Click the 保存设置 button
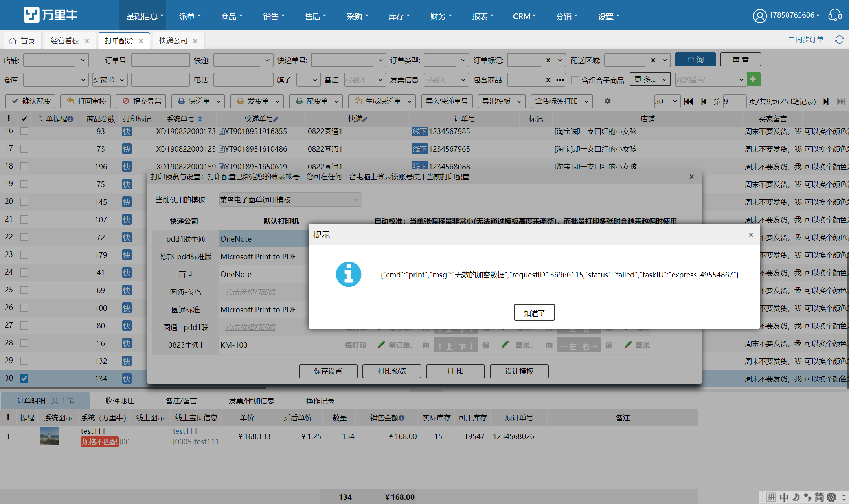Screen dimensions: 849x504 click(328, 371)
